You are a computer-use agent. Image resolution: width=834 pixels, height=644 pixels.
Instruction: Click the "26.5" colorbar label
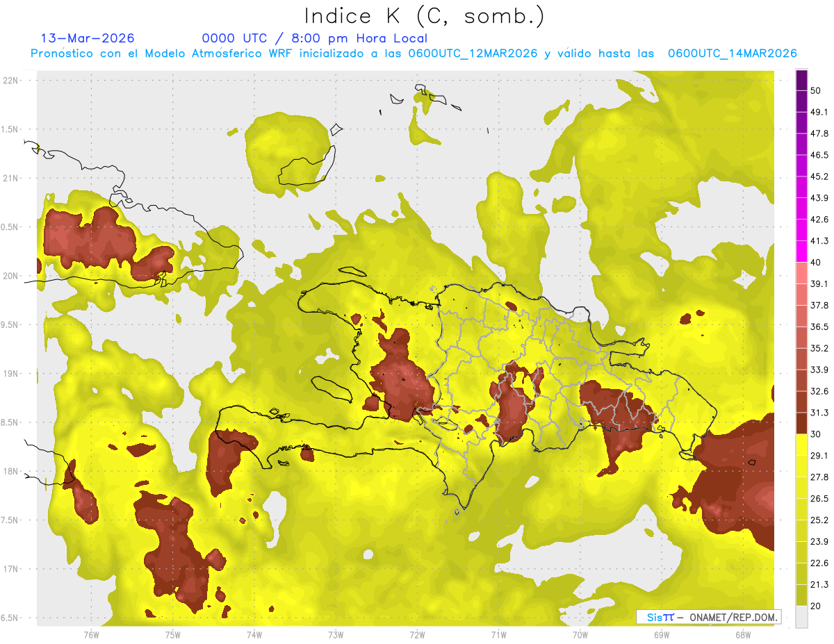819,499
